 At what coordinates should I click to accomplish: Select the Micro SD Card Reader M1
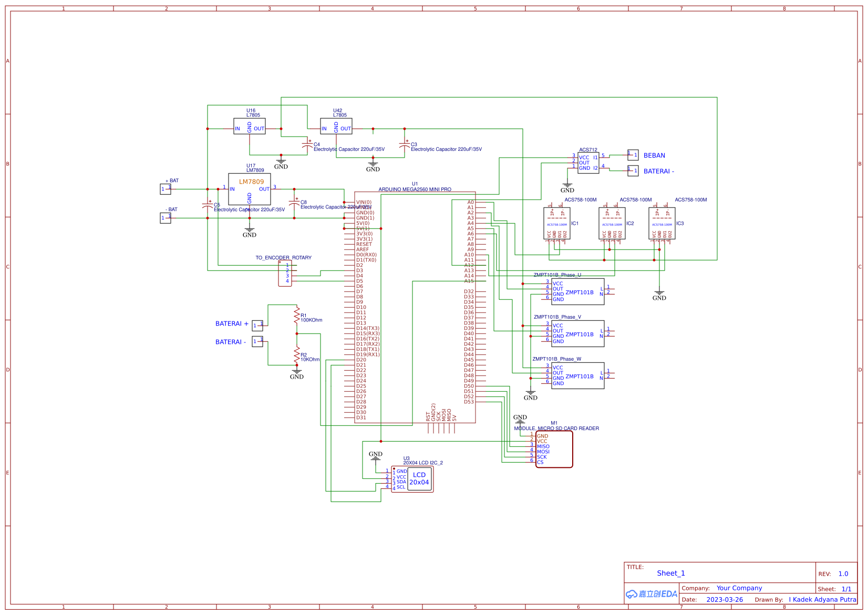[553, 448]
